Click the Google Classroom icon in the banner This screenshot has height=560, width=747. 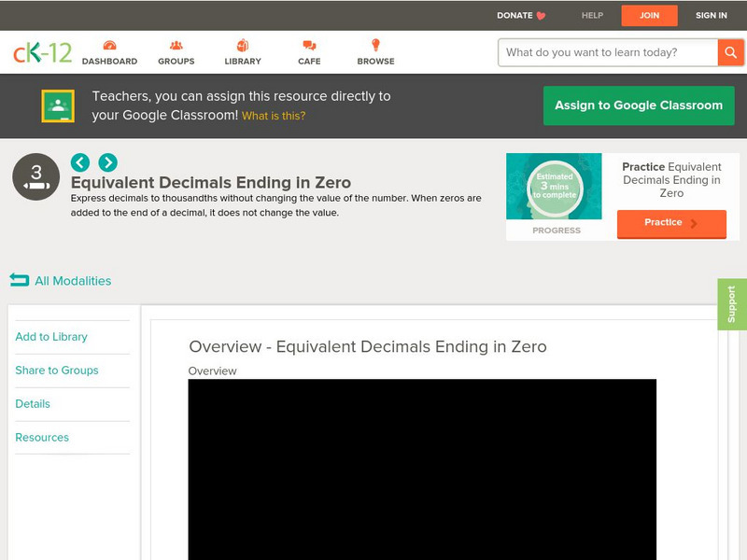pos(56,105)
